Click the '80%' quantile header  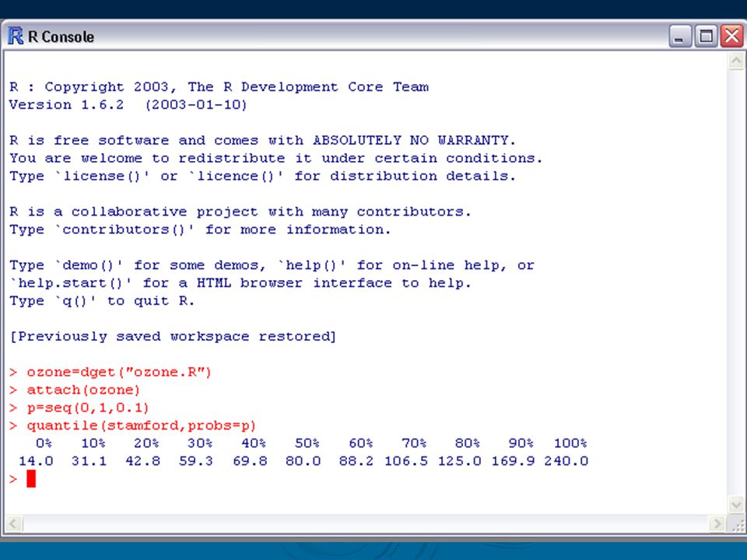coord(468,443)
